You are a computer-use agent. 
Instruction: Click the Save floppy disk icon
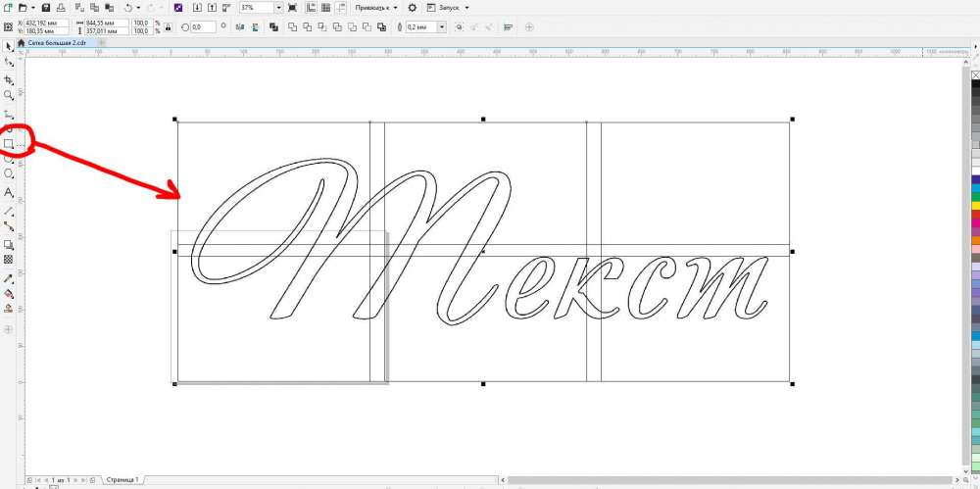tap(45, 7)
